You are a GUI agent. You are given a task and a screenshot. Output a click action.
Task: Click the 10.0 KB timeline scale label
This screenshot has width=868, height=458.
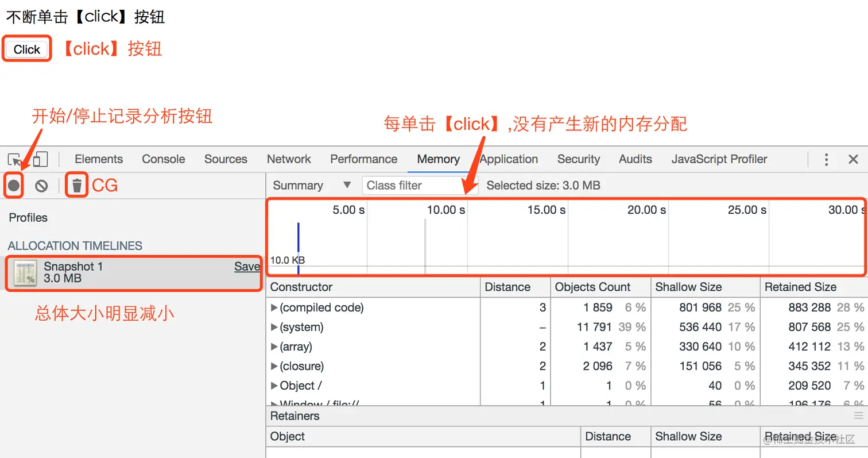pos(288,260)
